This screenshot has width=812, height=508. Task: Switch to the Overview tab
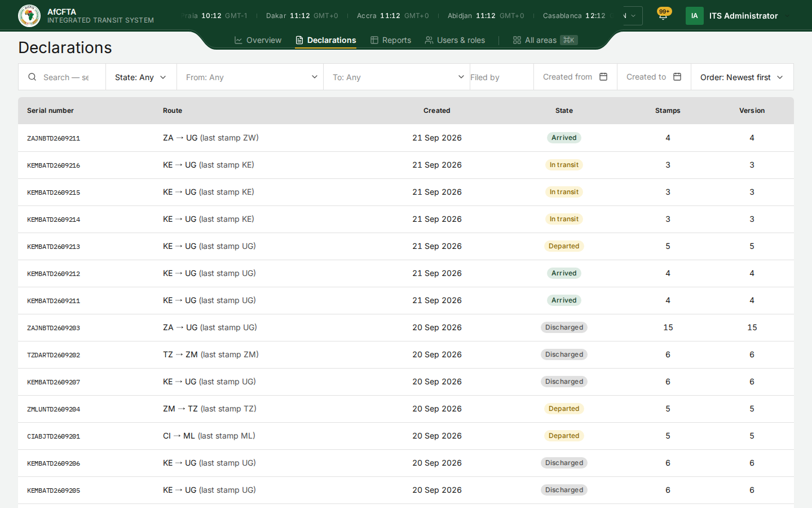[258, 40]
